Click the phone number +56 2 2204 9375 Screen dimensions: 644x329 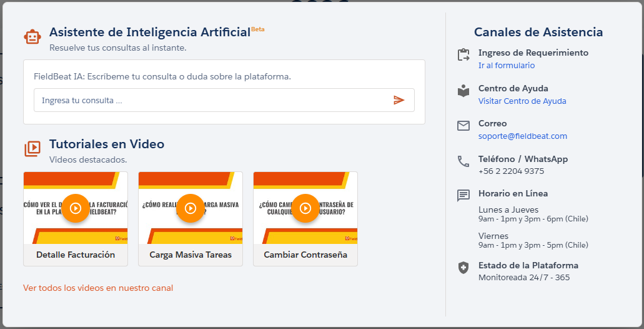511,171
